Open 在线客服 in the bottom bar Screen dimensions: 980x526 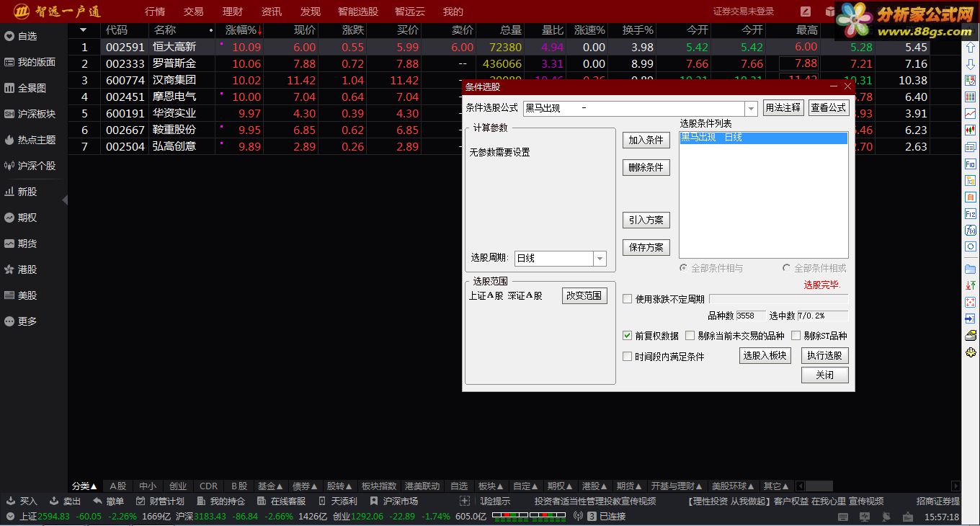pos(281,502)
